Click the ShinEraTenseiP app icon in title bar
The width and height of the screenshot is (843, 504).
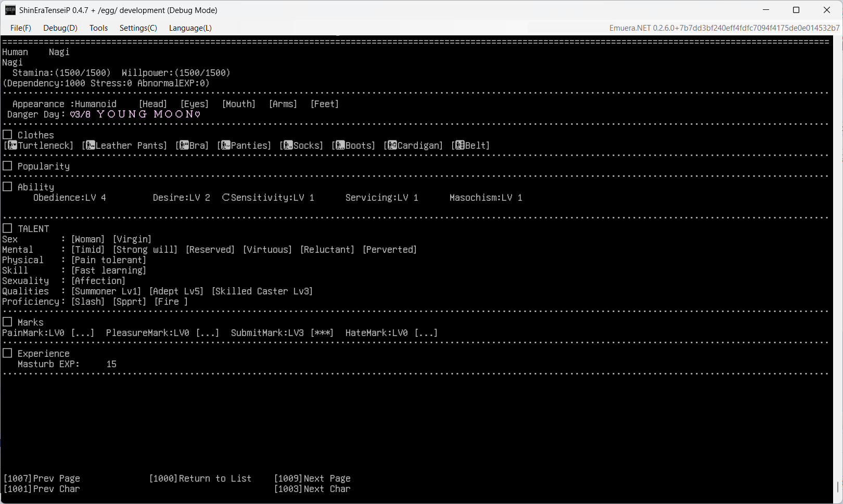[x=10, y=10]
